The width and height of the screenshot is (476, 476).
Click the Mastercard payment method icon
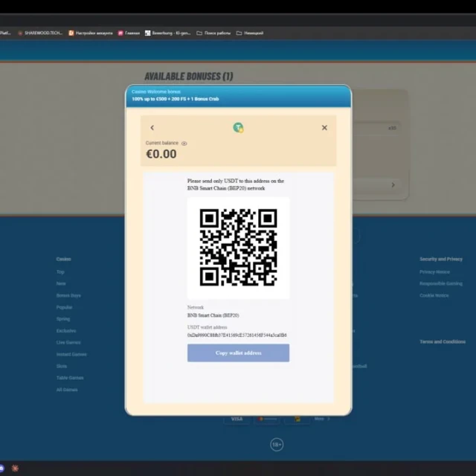(x=267, y=419)
